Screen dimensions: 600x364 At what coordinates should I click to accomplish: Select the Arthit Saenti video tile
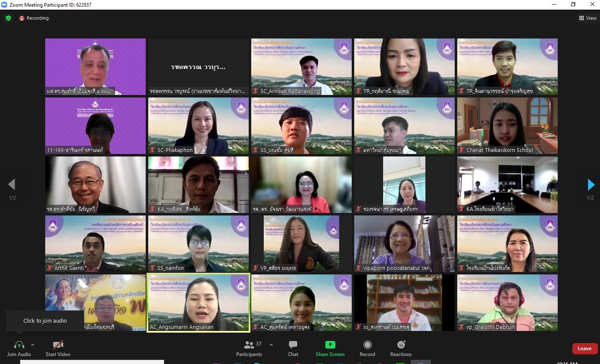pos(95,244)
